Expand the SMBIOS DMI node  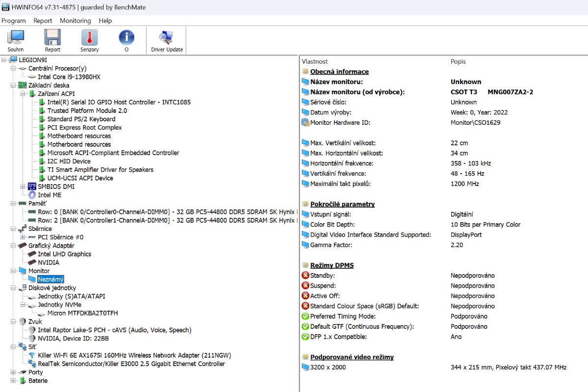coord(23,186)
